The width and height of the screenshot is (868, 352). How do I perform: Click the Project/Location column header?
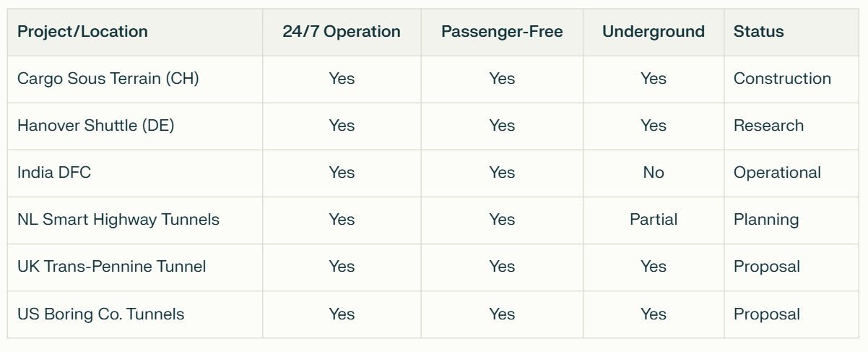[82, 32]
